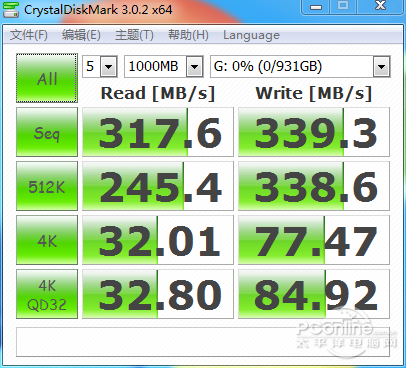Viewport: 406px width, 368px height.
Task: Click the empty comment text box at bottom
Action: [203, 342]
